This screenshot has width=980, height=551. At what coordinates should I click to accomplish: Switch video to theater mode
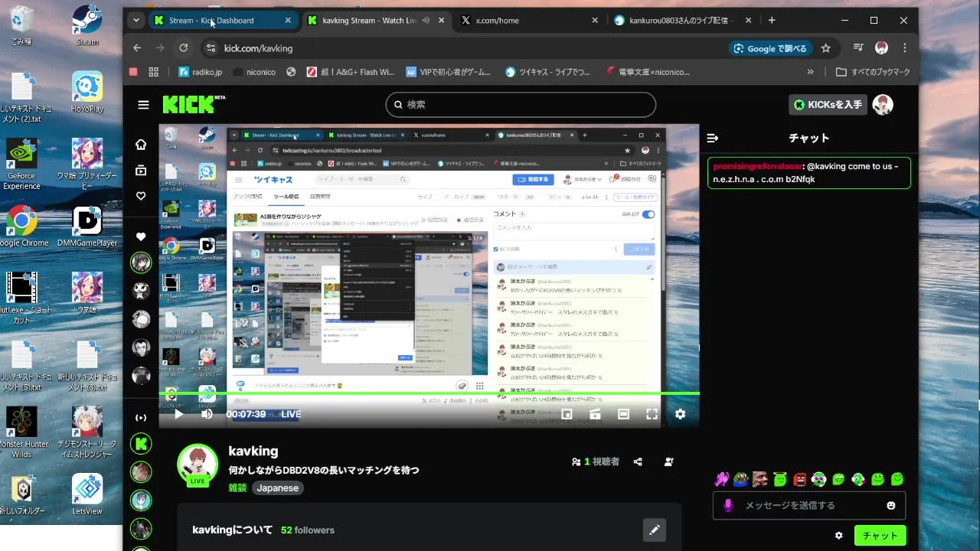[x=623, y=414]
